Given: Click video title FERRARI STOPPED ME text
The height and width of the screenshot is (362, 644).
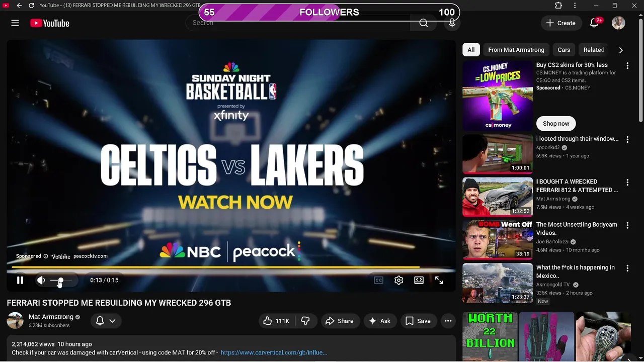Looking at the screenshot, I should (119, 303).
